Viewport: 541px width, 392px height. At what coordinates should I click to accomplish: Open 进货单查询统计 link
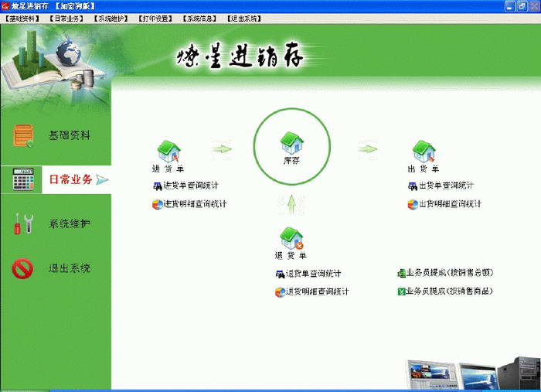186,186
